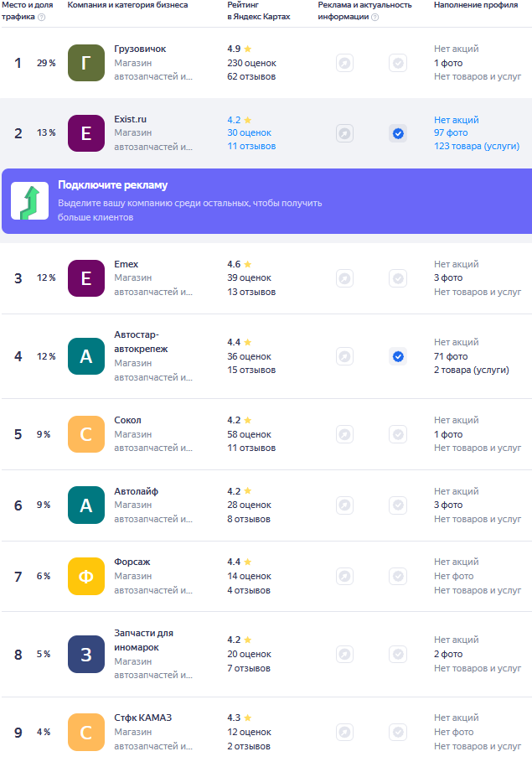Open the 11 отзывов link for Exist.ru
The width and height of the screenshot is (532, 767).
coord(251,146)
